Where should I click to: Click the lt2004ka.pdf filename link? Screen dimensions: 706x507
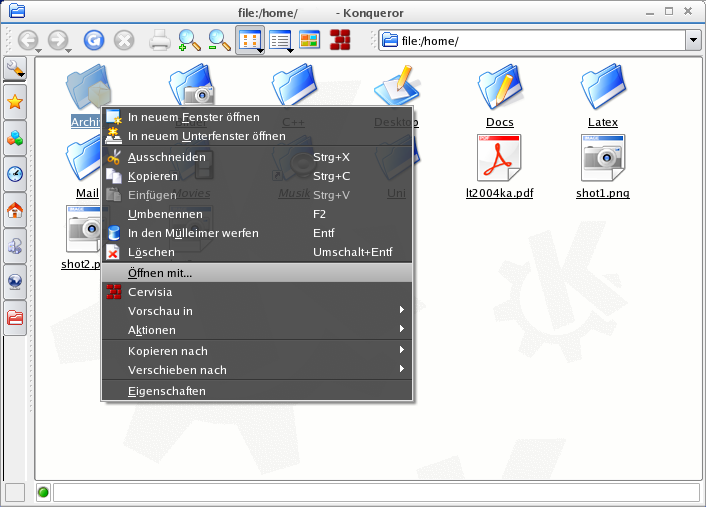pos(499,193)
